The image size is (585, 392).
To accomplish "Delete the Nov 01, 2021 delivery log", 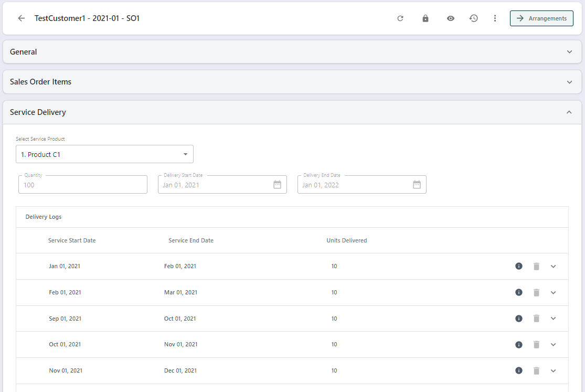I will tap(536, 371).
